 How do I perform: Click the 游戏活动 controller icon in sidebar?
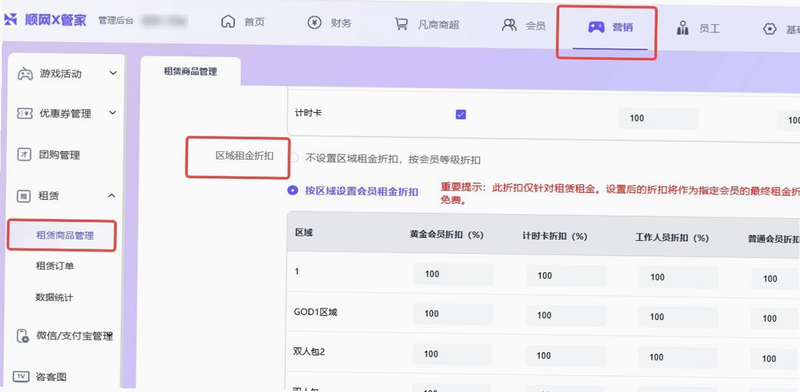25,74
